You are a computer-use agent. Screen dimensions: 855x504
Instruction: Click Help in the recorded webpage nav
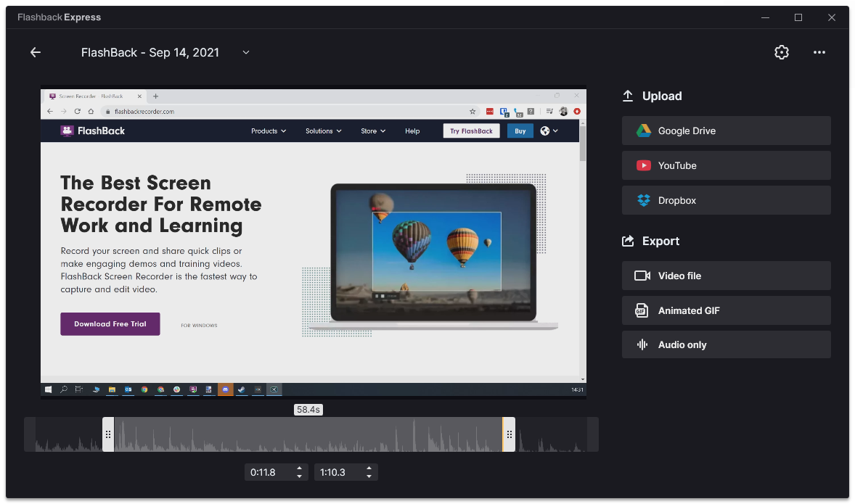(x=412, y=131)
